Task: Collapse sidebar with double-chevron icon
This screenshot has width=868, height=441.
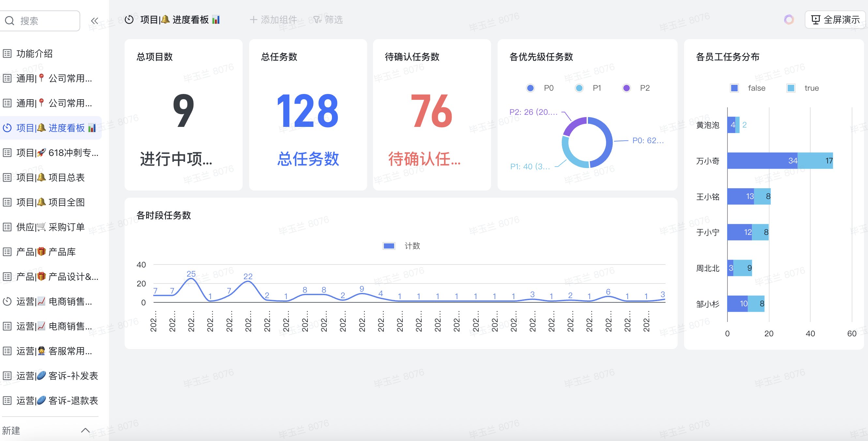Action: tap(94, 21)
